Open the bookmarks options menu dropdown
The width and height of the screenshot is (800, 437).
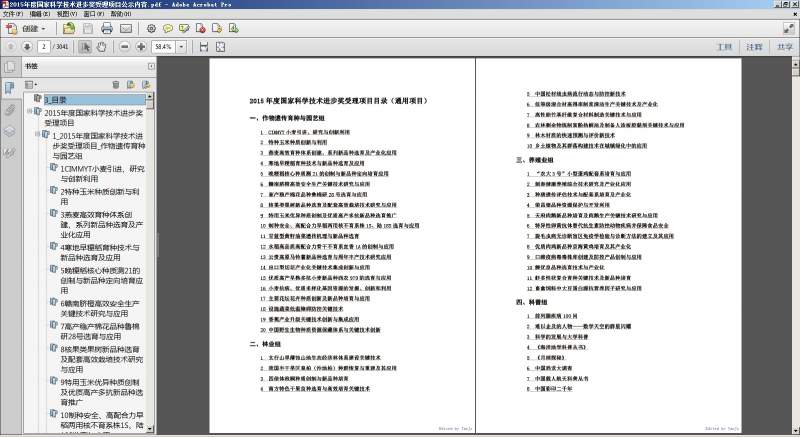pyautogui.click(x=31, y=85)
